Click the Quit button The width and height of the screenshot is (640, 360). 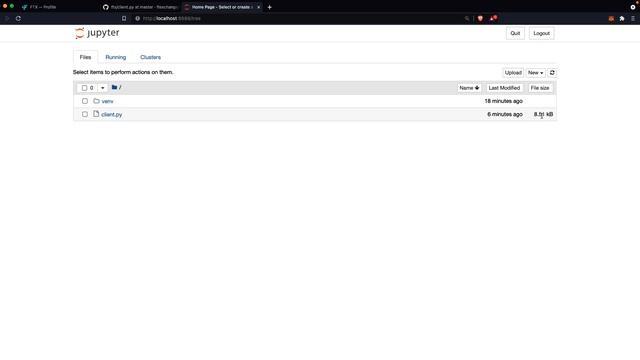(x=515, y=33)
